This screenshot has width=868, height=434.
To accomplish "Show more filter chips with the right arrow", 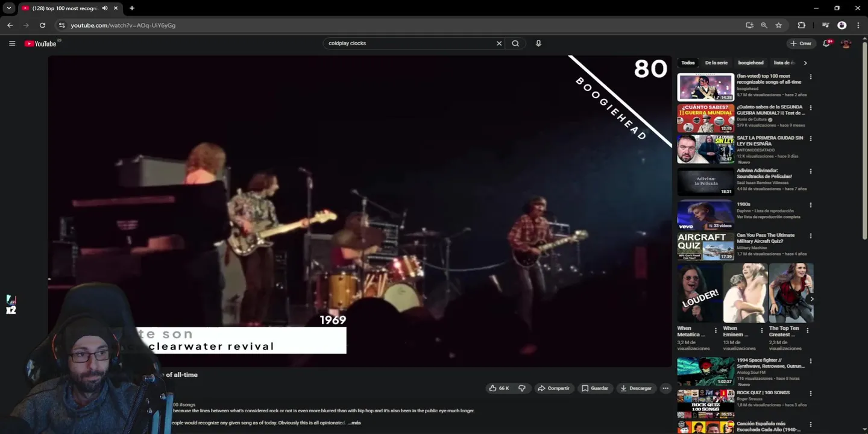I will pyautogui.click(x=805, y=63).
